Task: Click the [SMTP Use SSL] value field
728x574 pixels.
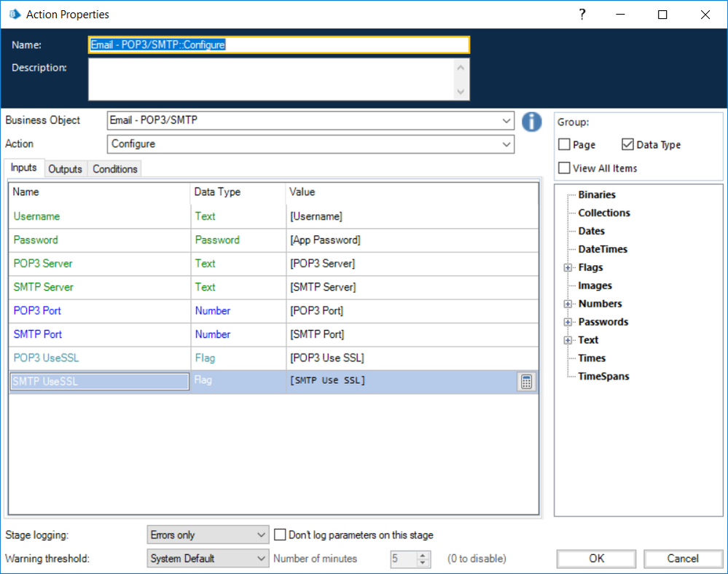Action: point(402,381)
